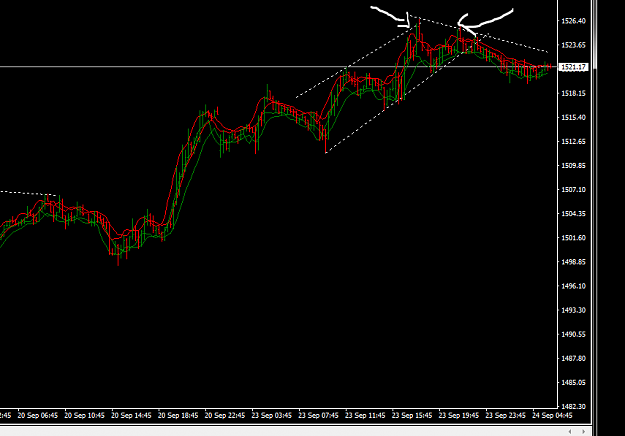The image size is (625, 436).
Task: Click the 23 Sep 15:45 time label
Action: [x=412, y=416]
